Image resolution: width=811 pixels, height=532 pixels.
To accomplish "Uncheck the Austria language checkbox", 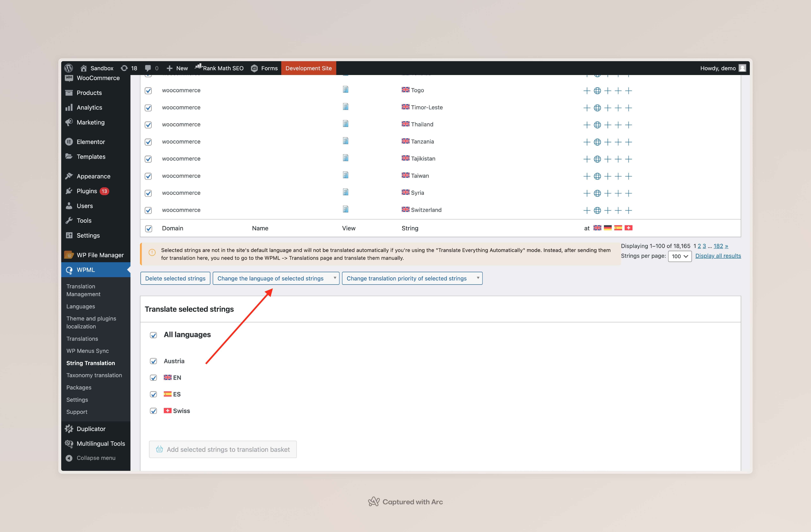I will point(153,361).
